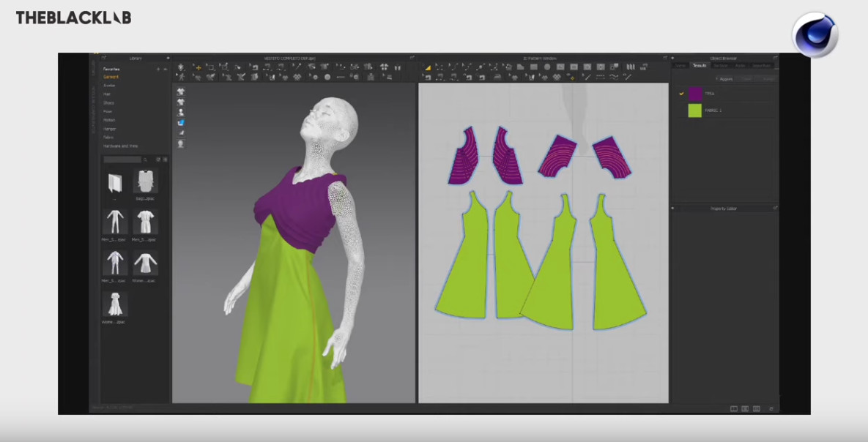Click the blue texture surface display icon
The height and width of the screenshot is (442, 868).
pyautogui.click(x=180, y=122)
